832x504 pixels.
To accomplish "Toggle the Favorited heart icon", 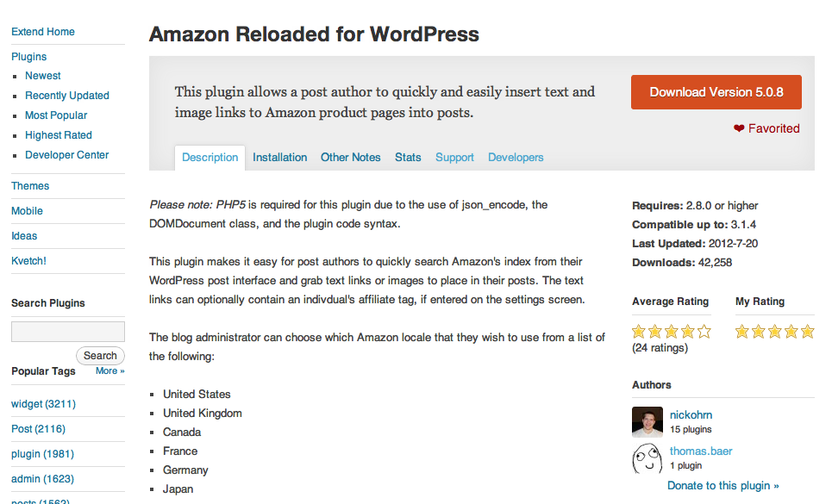I will [739, 128].
